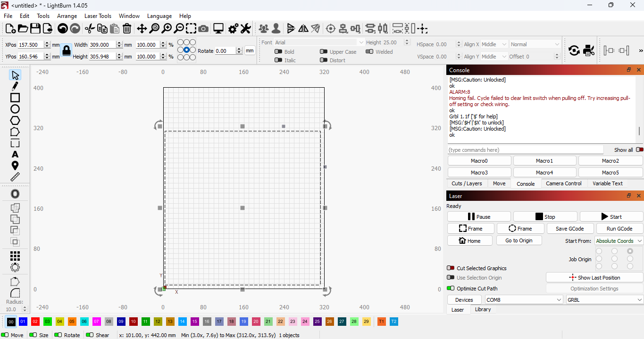
Task: Open the Start From dropdown
Action: click(619, 240)
